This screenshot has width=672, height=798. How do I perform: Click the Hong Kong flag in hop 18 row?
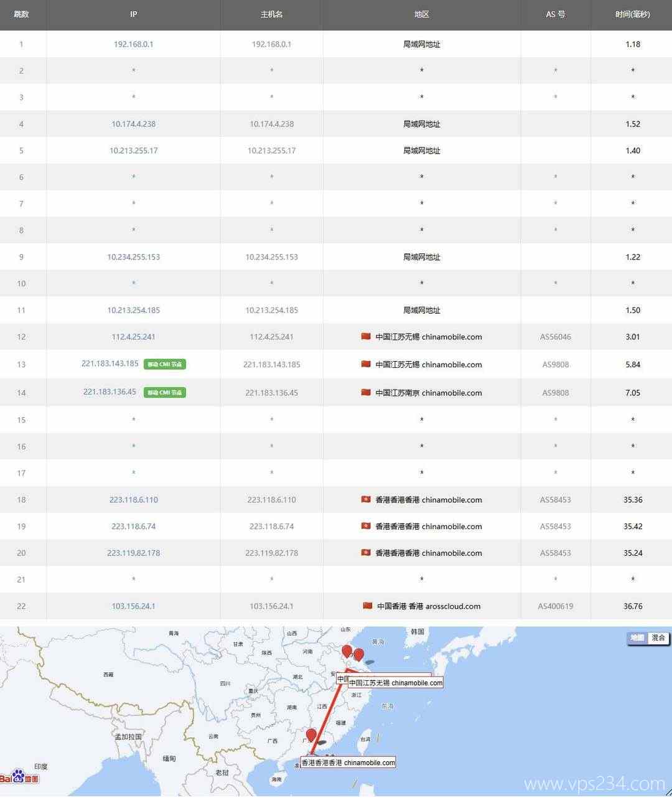coord(366,499)
